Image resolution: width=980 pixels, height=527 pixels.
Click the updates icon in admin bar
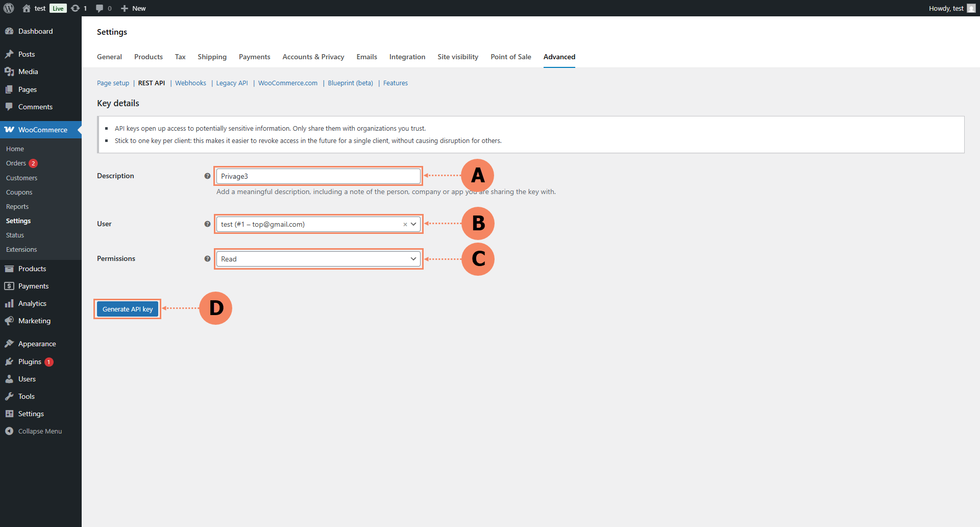[x=76, y=8]
